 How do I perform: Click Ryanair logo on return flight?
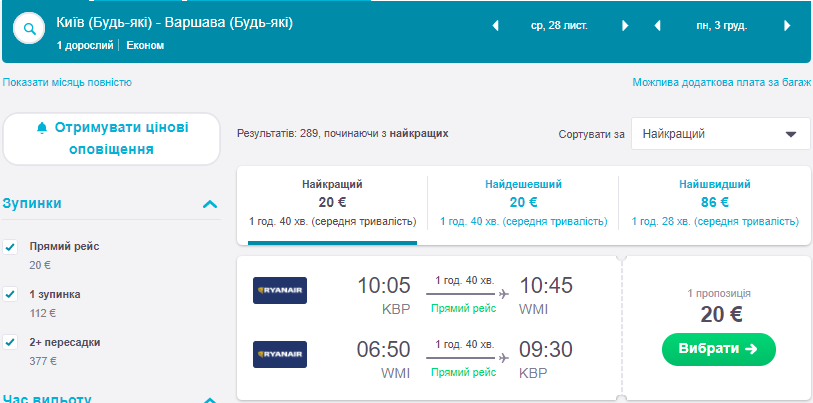tap(280, 354)
